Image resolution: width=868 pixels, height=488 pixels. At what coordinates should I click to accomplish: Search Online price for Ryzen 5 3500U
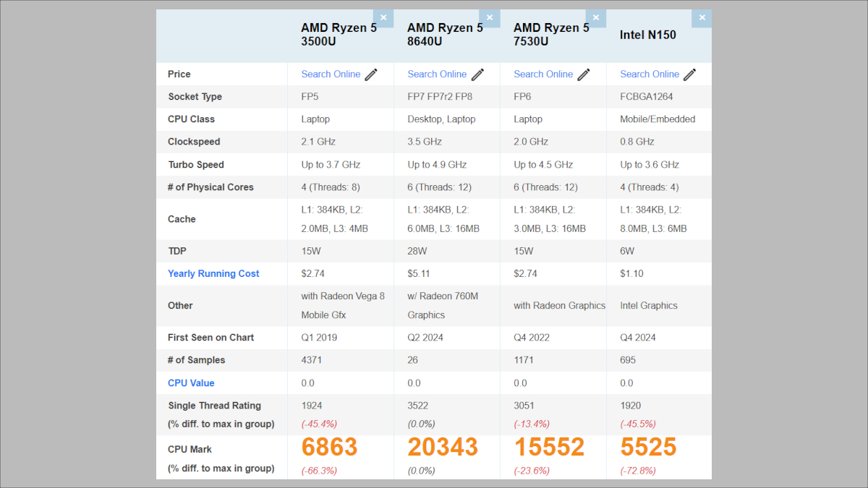[x=331, y=74]
